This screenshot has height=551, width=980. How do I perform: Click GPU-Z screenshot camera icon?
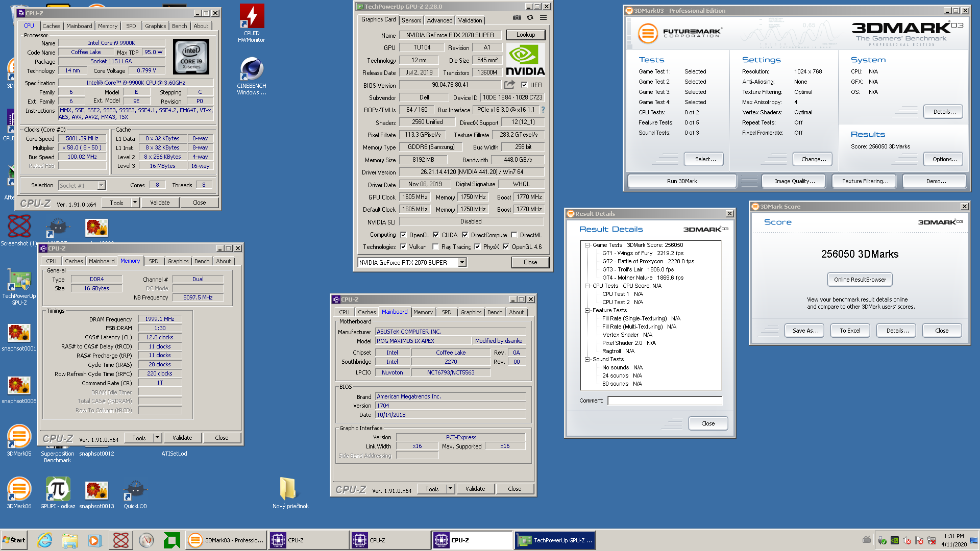(517, 17)
